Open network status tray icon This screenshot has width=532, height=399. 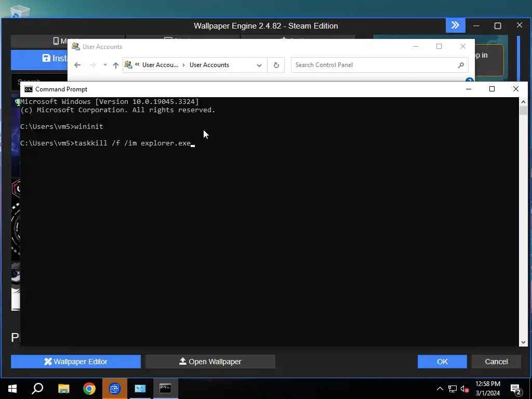[453, 389]
